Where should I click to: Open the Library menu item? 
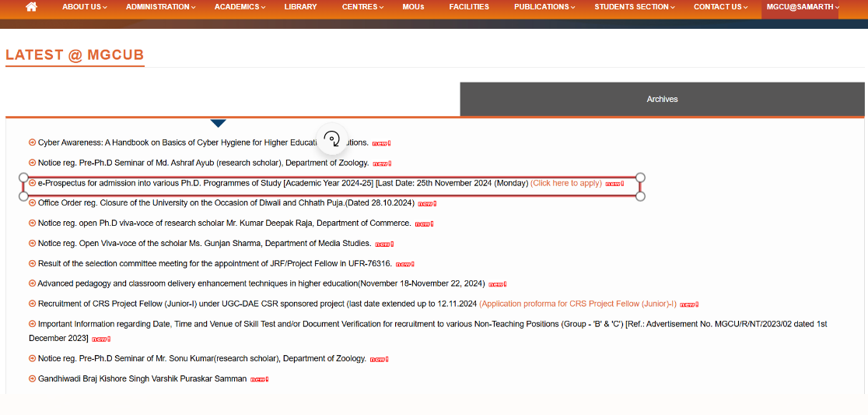(300, 7)
